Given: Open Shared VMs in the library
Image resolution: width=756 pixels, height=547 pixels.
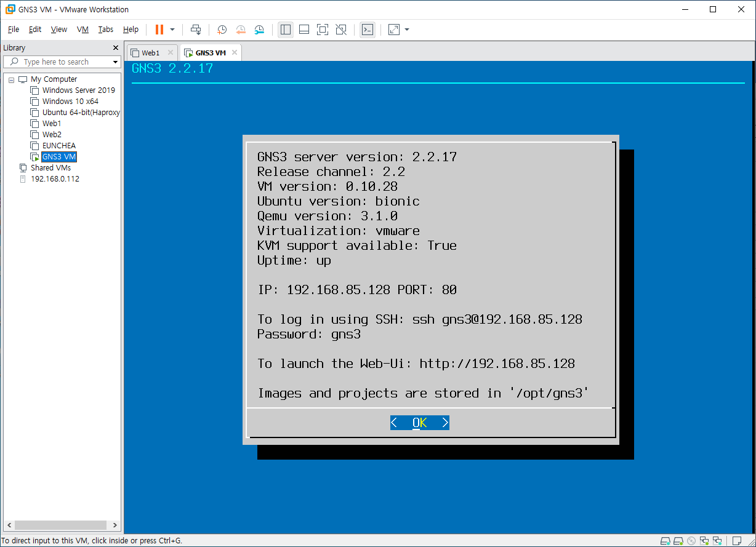Looking at the screenshot, I should [x=50, y=168].
